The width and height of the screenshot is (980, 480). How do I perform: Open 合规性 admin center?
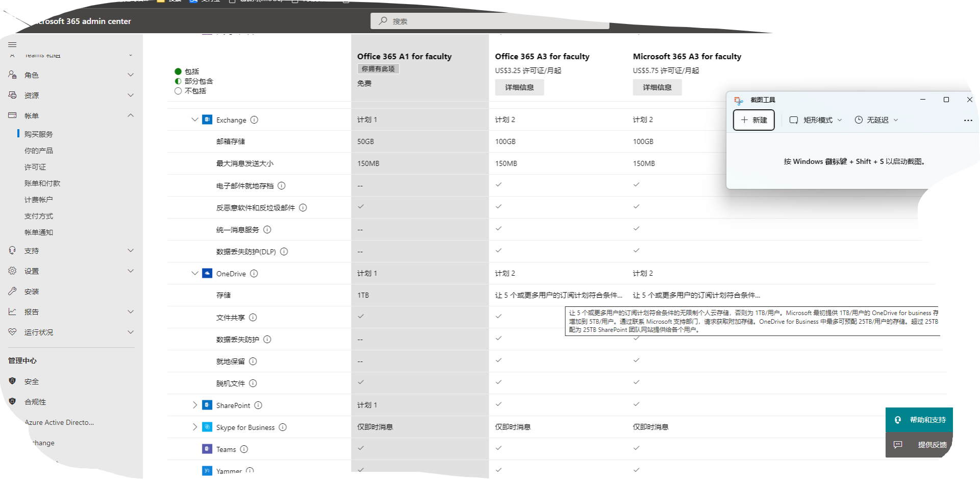(35, 402)
